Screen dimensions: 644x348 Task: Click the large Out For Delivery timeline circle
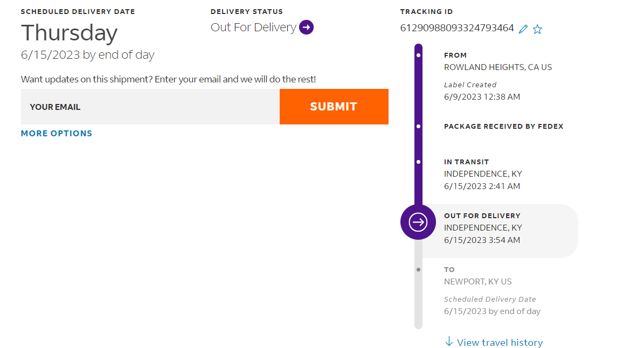coord(418,222)
